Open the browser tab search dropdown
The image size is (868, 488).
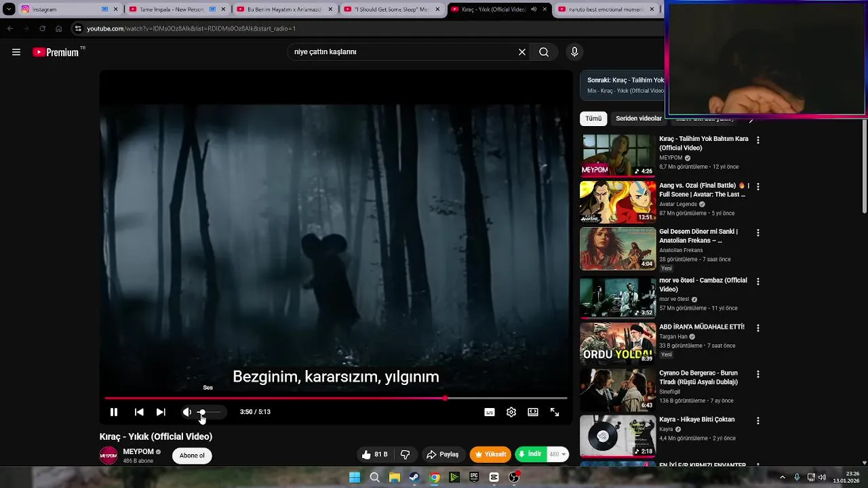(9, 9)
